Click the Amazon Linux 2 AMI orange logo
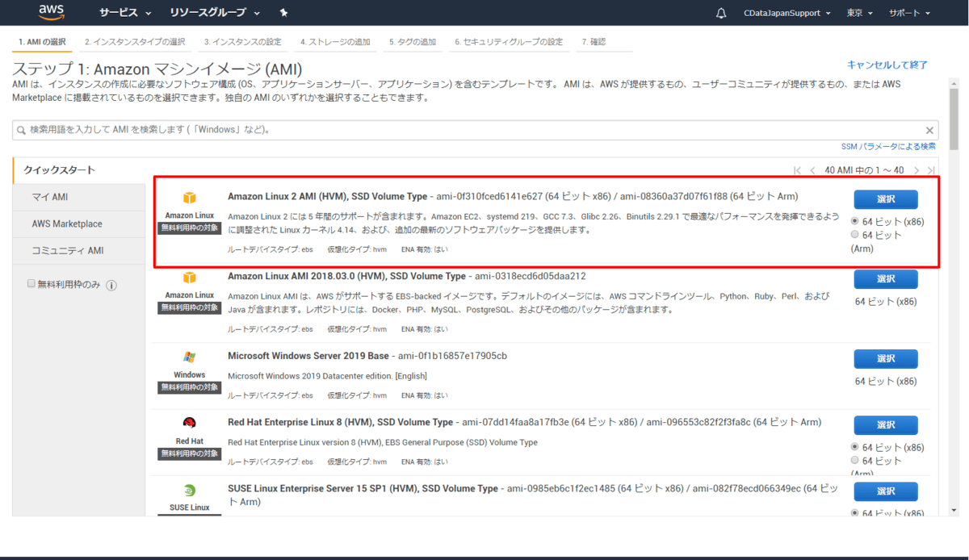The image size is (969, 560). [190, 198]
